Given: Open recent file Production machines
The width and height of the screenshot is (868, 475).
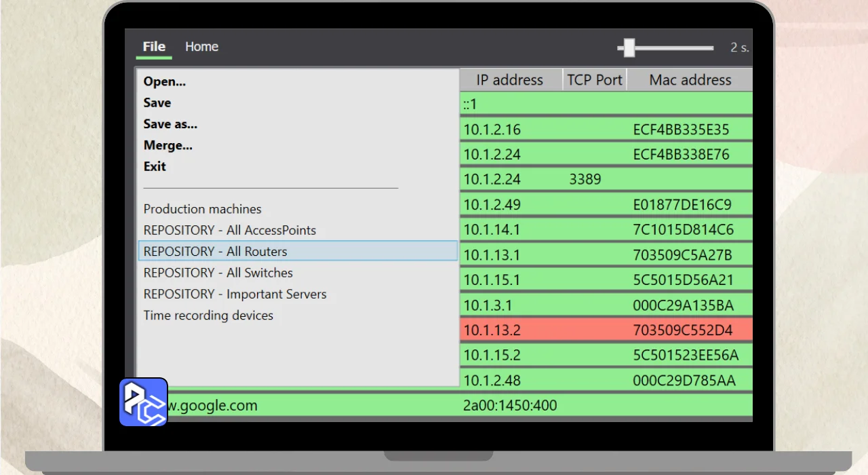Looking at the screenshot, I should point(202,209).
